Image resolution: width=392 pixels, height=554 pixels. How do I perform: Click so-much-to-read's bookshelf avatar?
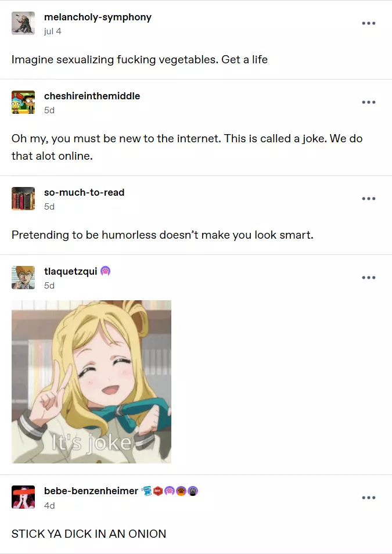pyautogui.click(x=23, y=199)
